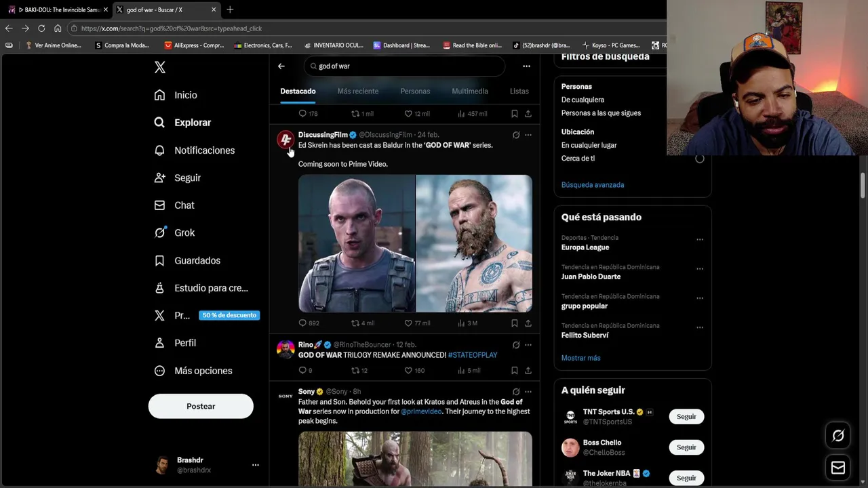Go back using arrow beside search box
The height and width of the screenshot is (488, 868).
point(281,66)
